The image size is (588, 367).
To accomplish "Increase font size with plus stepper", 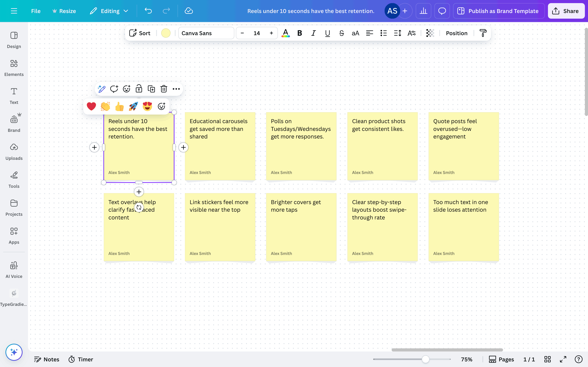I will click(271, 33).
